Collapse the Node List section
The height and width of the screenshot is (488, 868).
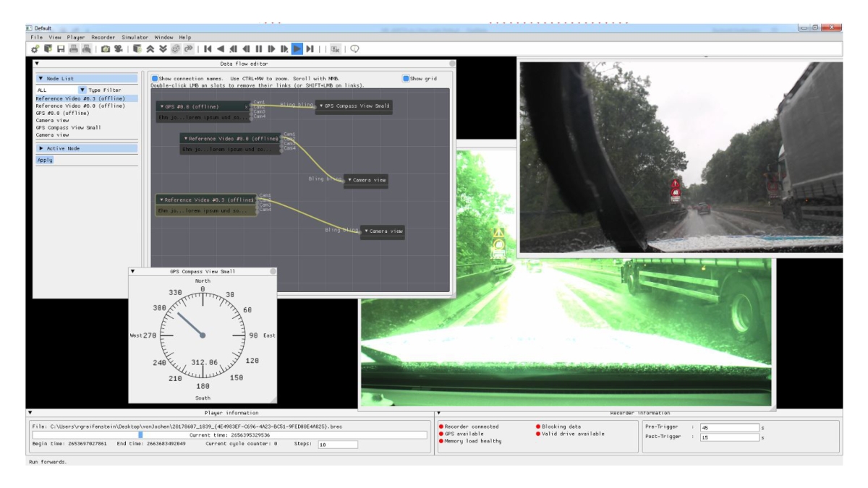41,79
